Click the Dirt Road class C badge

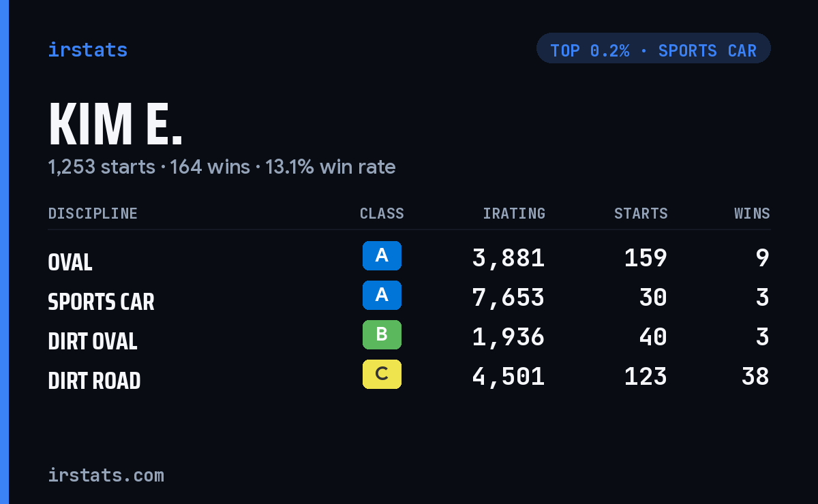[x=382, y=375]
